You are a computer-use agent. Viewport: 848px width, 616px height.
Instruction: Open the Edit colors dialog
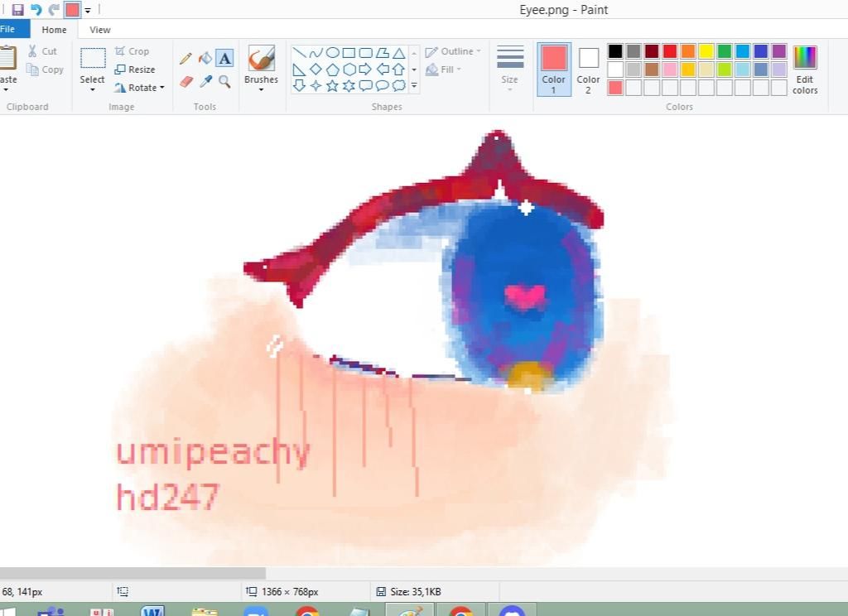coord(805,70)
